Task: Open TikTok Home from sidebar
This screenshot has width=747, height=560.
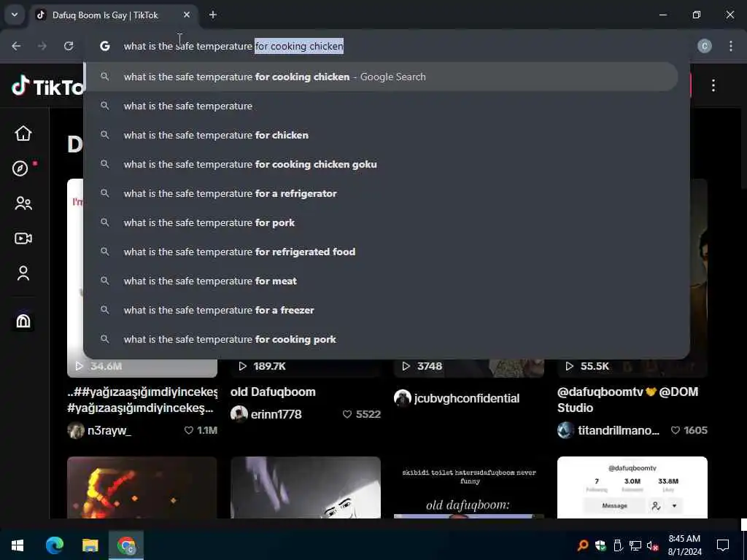Action: point(23,133)
